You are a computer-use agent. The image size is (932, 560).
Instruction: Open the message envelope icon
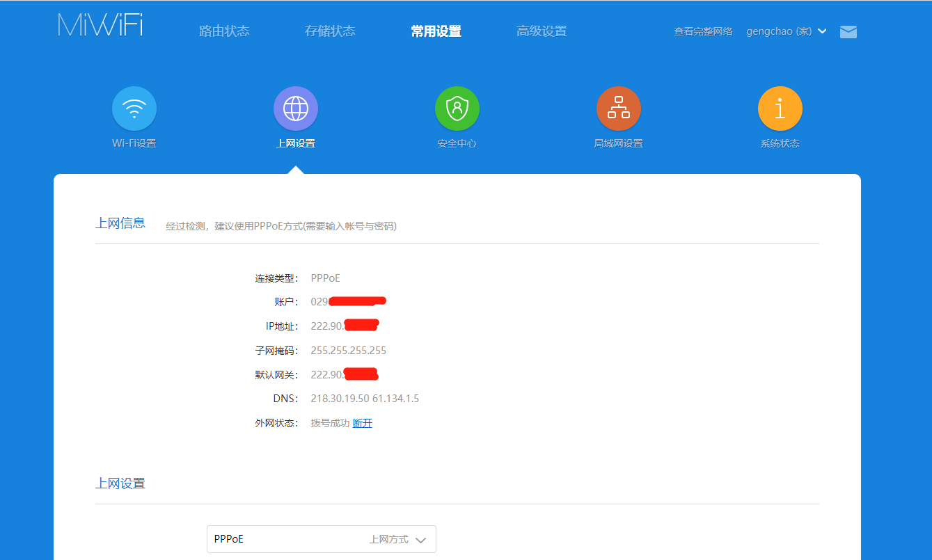coord(848,31)
